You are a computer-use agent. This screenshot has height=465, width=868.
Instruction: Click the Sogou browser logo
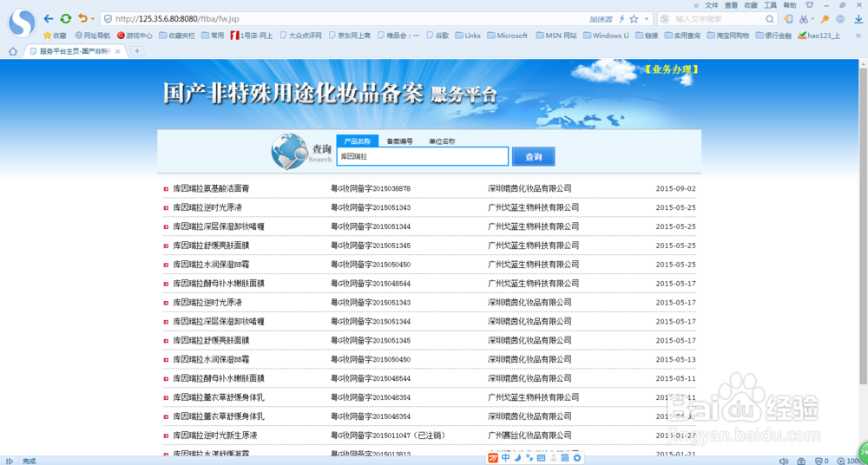coord(22,23)
